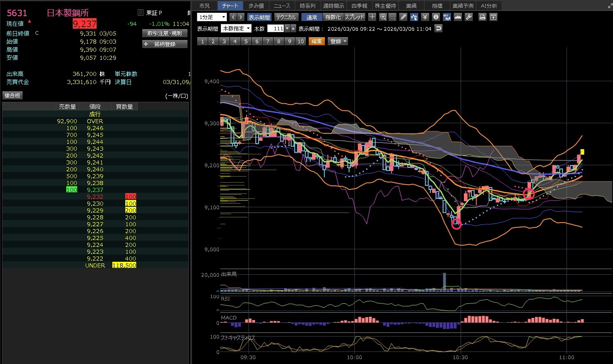Image resolution: width=613 pixels, height=364 pixels.
Task: Select the pencil drawing tool
Action: coord(403,17)
